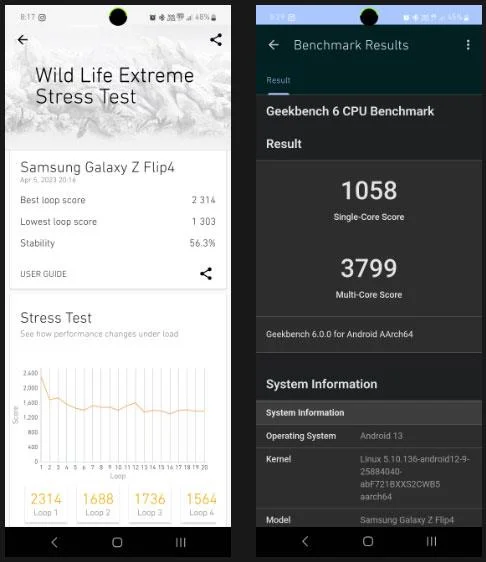This screenshot has height=562, width=486.
Task: Go back from Benchmark Results screen
Action: 274,45
